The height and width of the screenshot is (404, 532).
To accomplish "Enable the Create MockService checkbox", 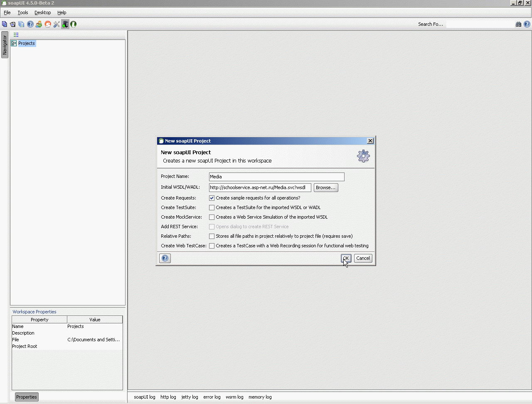I will pos(212,217).
